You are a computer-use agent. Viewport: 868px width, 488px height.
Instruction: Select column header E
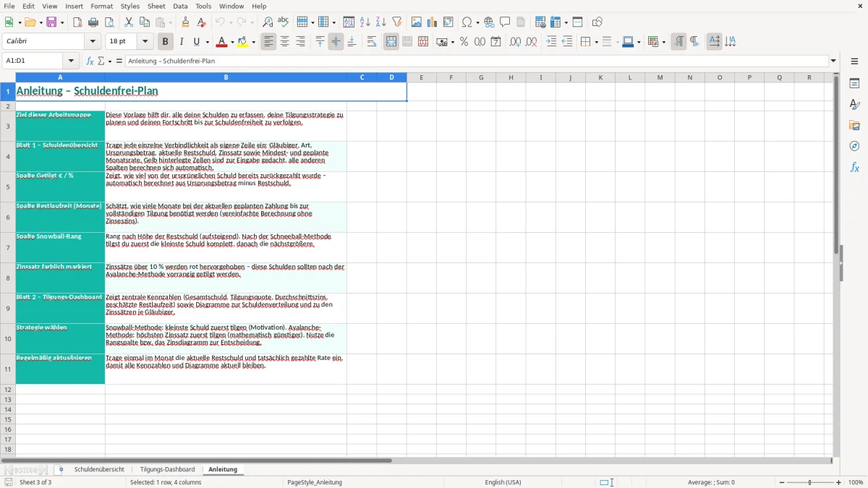coord(421,77)
